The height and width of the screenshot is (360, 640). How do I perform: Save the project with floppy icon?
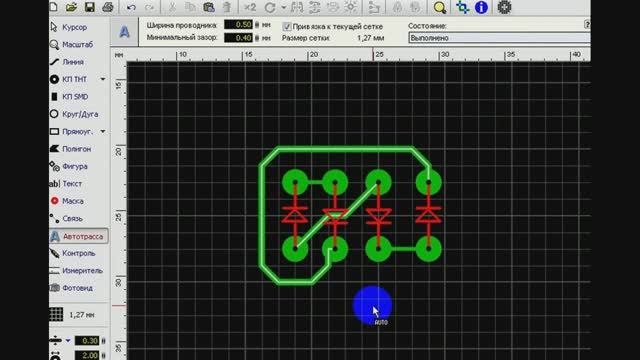tap(89, 7)
